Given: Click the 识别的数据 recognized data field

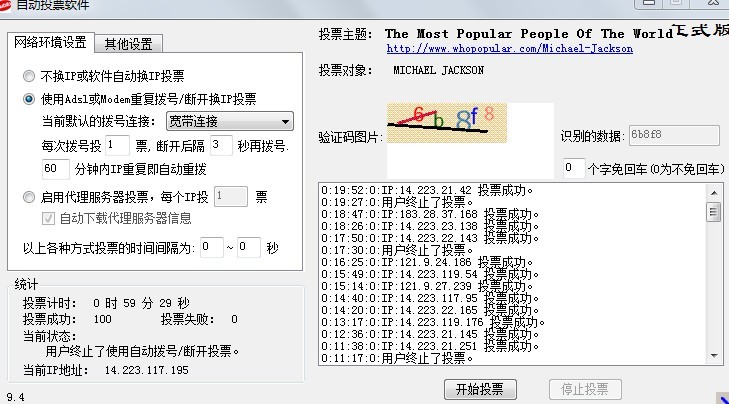Looking at the screenshot, I should [x=674, y=135].
